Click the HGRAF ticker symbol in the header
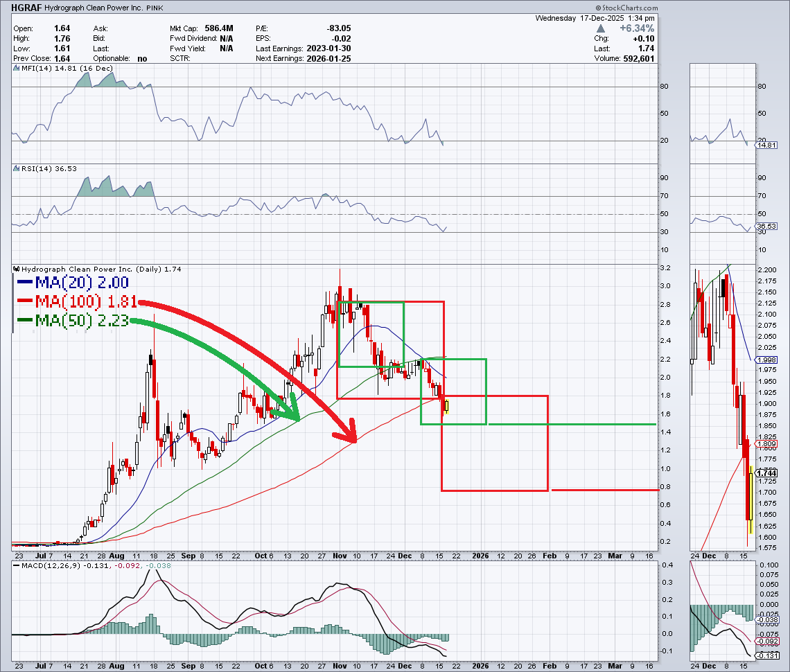 (x=26, y=8)
